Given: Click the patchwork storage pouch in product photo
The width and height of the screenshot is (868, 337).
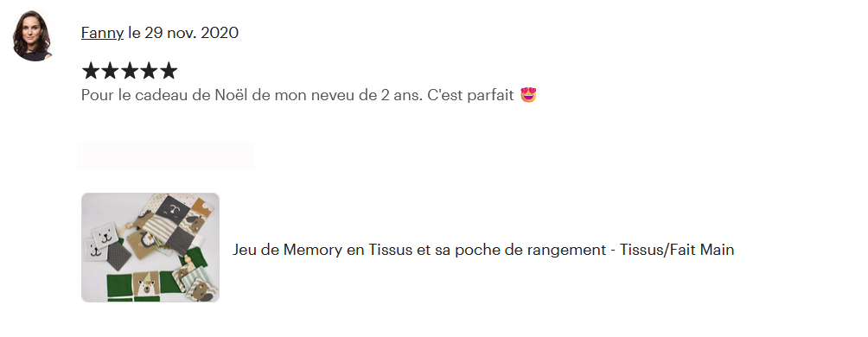Looking at the screenshot, I should (x=171, y=223).
